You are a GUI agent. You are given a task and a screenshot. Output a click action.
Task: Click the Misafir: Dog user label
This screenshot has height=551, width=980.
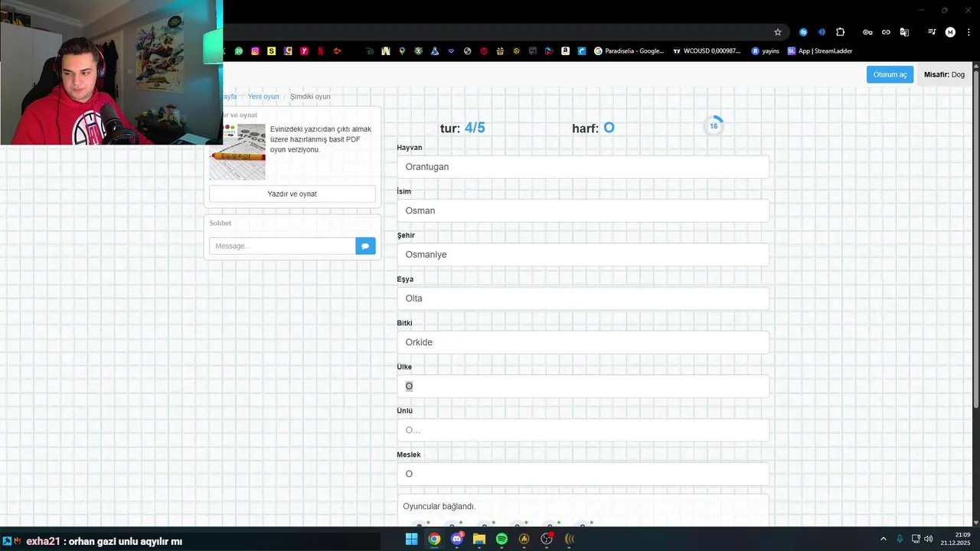pos(944,74)
